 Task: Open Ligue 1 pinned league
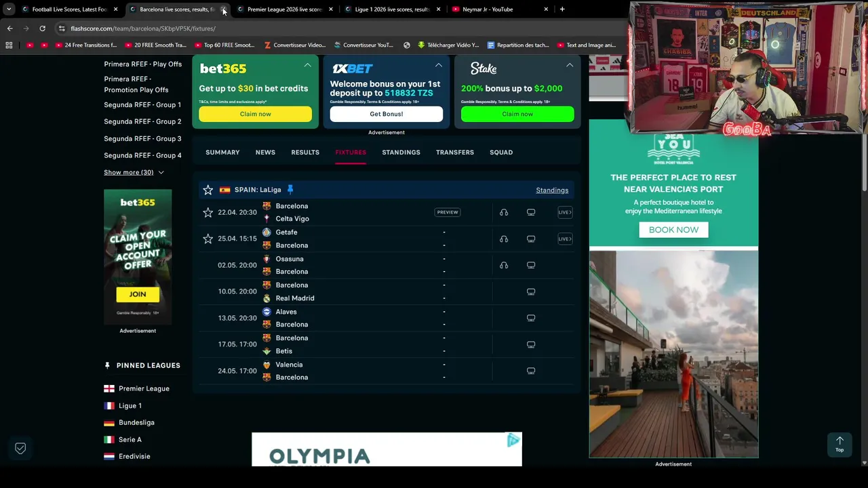(x=130, y=405)
